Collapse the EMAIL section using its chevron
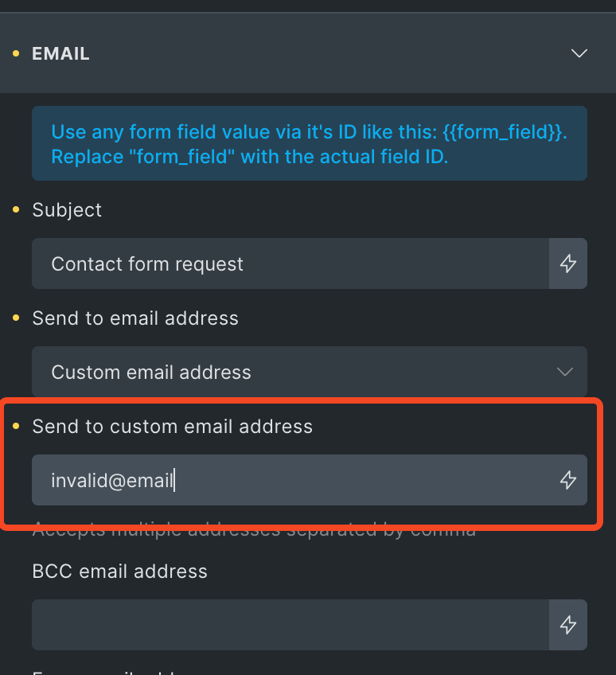This screenshot has height=675, width=616. 579,53
